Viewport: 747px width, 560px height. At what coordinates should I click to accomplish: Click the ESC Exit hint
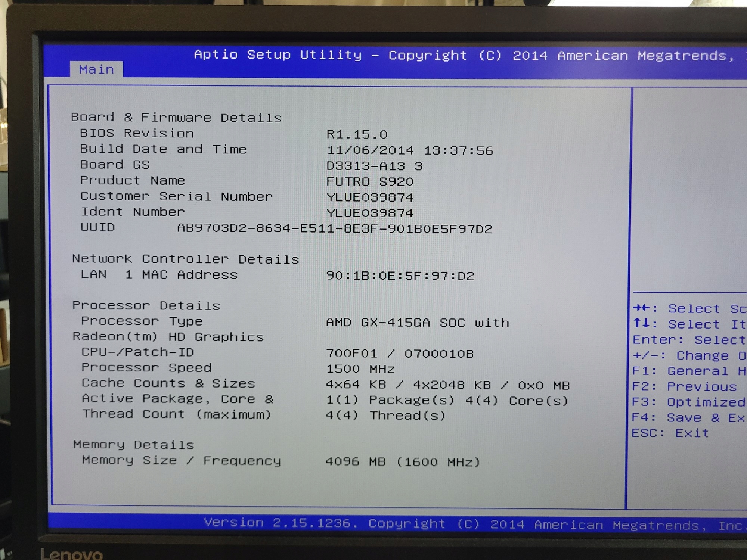[670, 433]
